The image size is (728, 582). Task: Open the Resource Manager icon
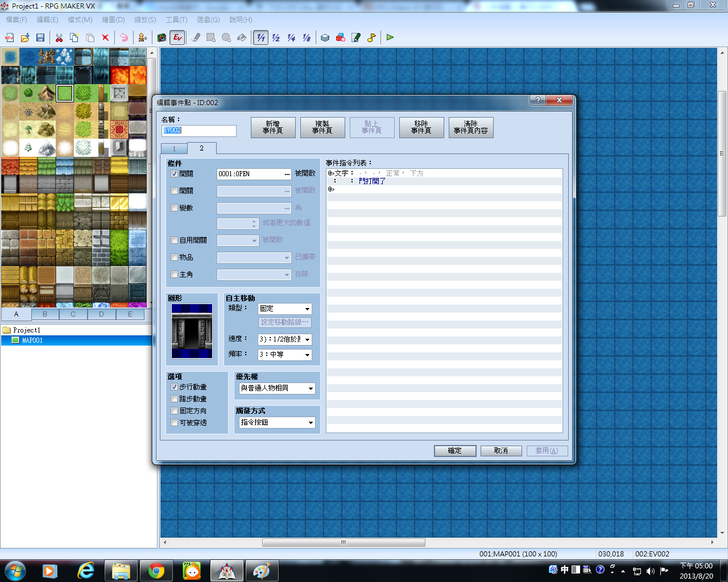(x=341, y=38)
